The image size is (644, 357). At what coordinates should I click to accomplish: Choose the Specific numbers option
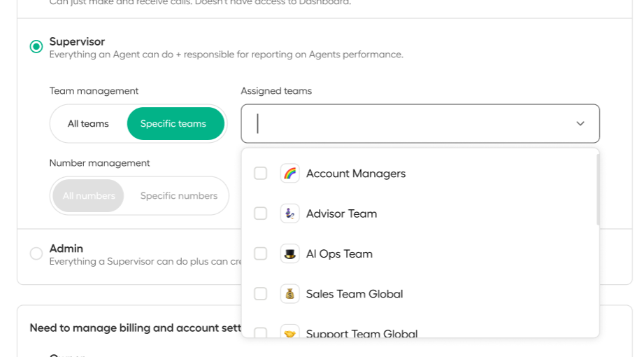(x=179, y=196)
